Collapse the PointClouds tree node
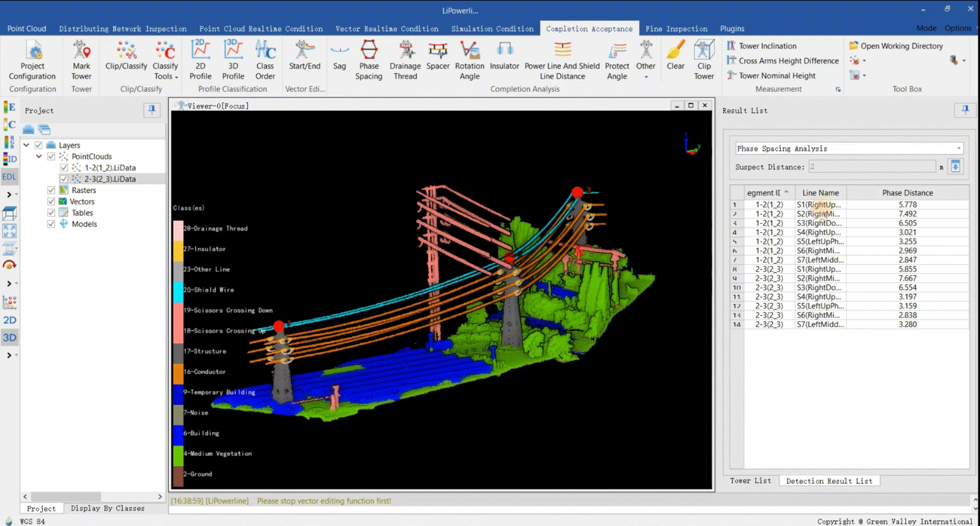This screenshot has height=526, width=980. tap(39, 156)
